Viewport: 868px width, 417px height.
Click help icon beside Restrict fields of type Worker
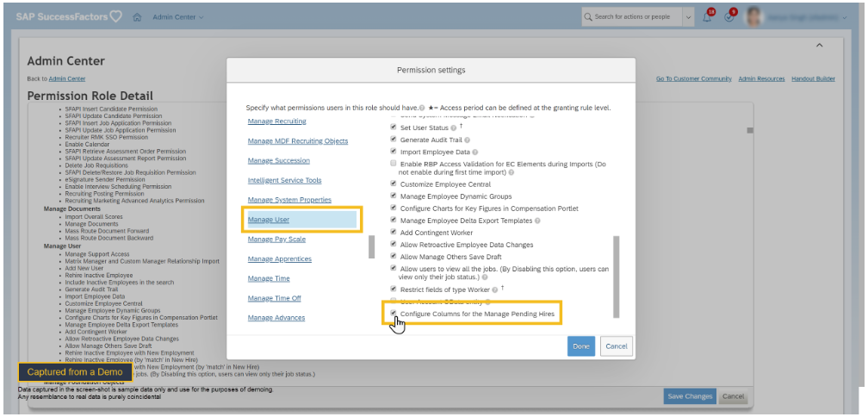coord(495,289)
